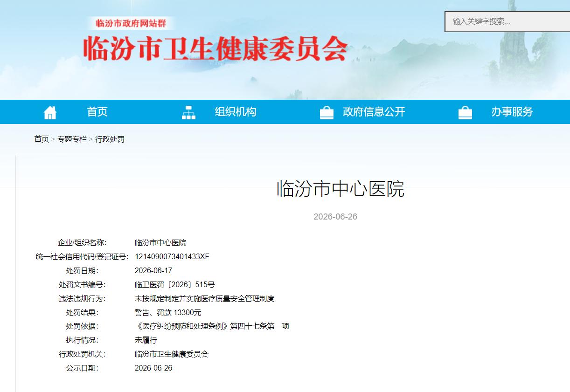Click the result 警告、罚款 13300元
570x392 pixels.
coord(168,313)
